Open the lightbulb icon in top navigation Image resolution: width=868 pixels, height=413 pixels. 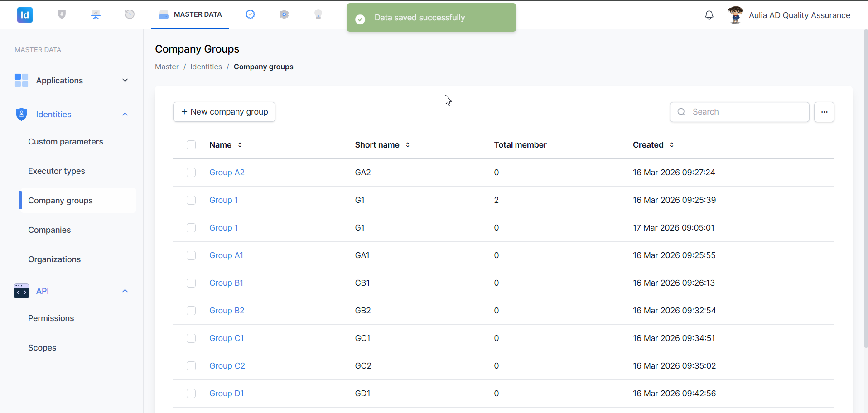tap(318, 14)
